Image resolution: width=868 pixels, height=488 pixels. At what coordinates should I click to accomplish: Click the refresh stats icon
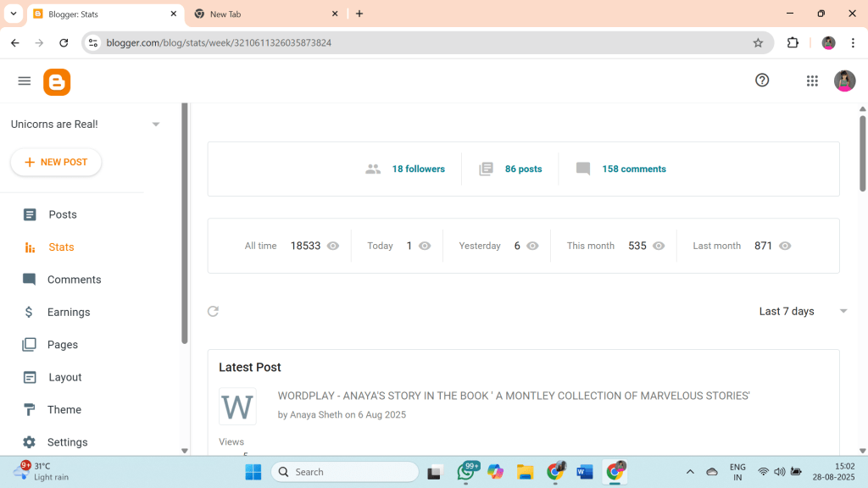(214, 311)
